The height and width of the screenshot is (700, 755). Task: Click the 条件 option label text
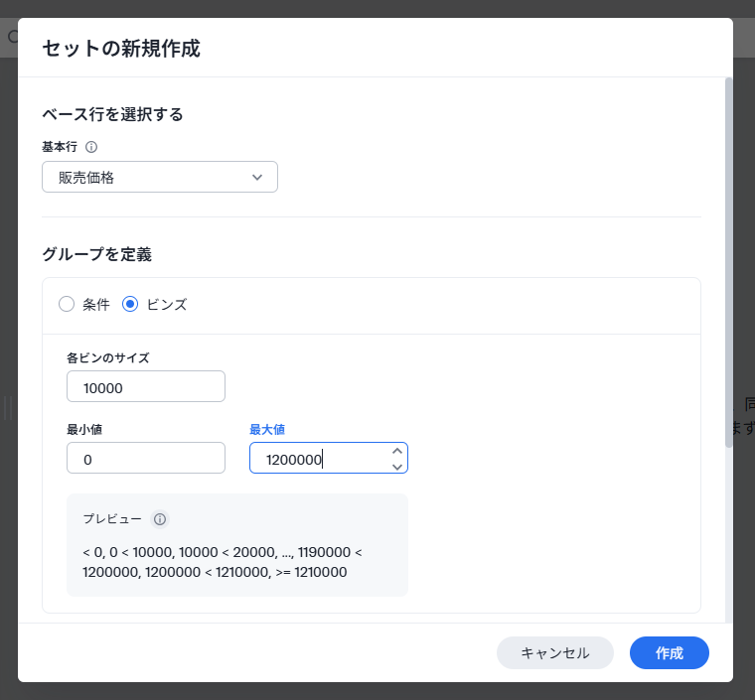96,305
